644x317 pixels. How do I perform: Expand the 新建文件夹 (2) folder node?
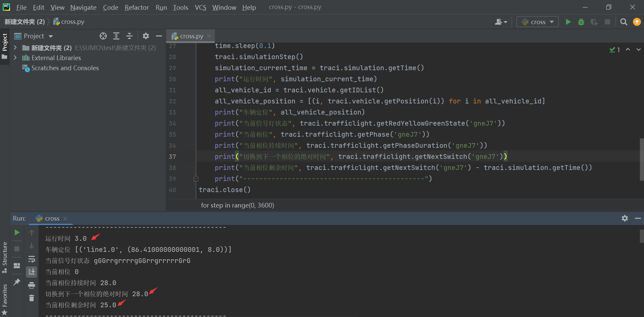15,48
